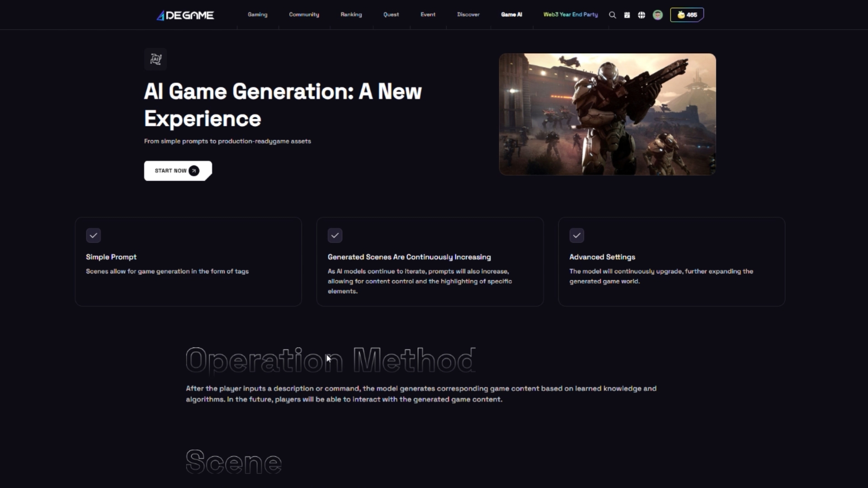Open the search magnifier icon
This screenshot has height=488, width=868.
point(612,15)
